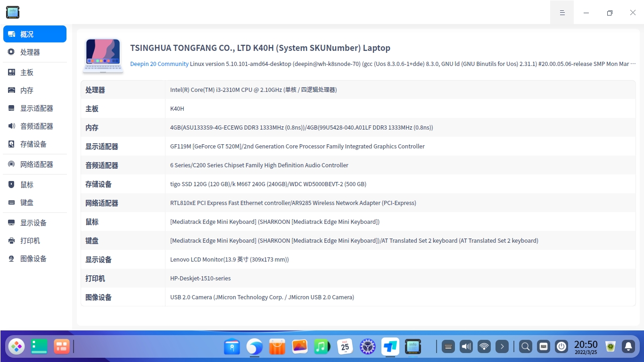644x362 pixels.
Task: Click the Linux version 5.10.101 kernel text
Action: [x=413, y=64]
